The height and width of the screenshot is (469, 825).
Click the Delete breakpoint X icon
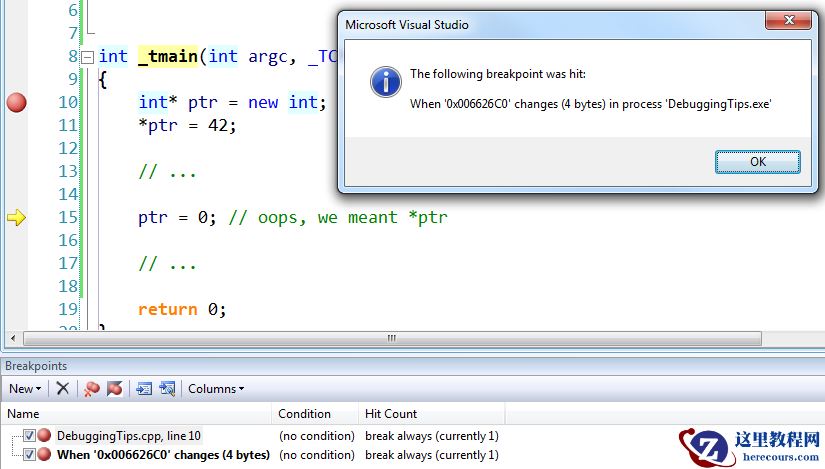(63, 389)
